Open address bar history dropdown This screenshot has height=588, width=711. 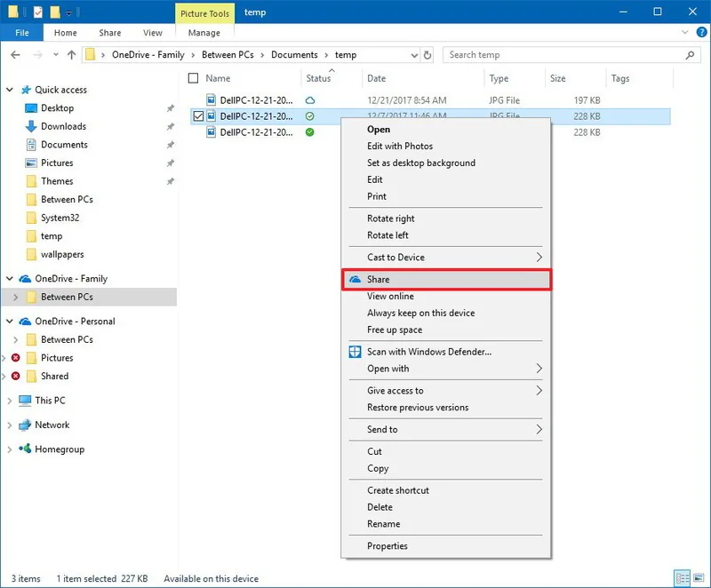[414, 55]
